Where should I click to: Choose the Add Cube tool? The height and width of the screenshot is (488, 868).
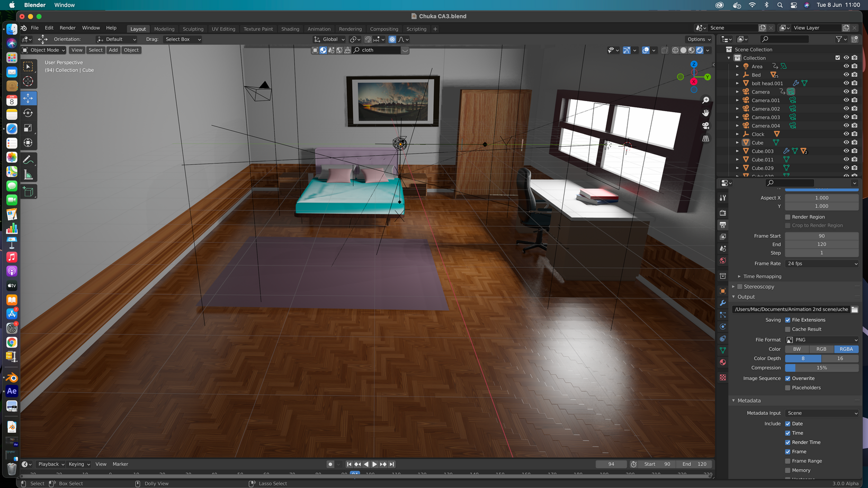28,192
